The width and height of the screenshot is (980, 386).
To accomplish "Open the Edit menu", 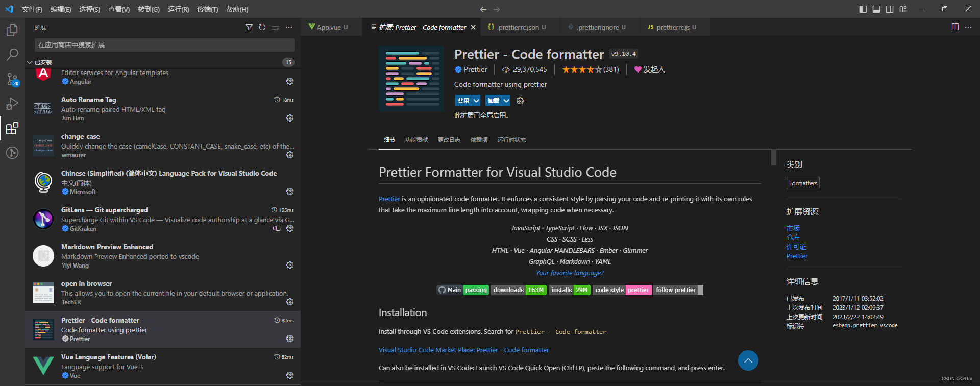I will (61, 9).
